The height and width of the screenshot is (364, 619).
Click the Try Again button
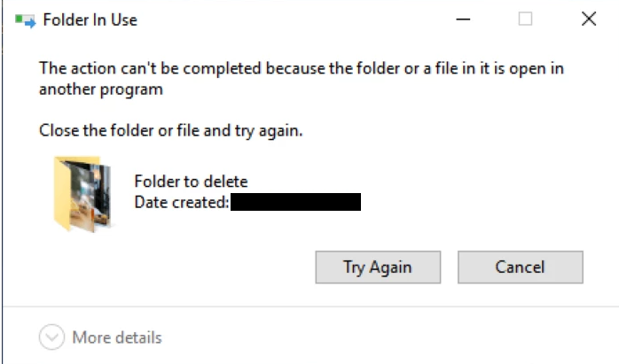[378, 267]
